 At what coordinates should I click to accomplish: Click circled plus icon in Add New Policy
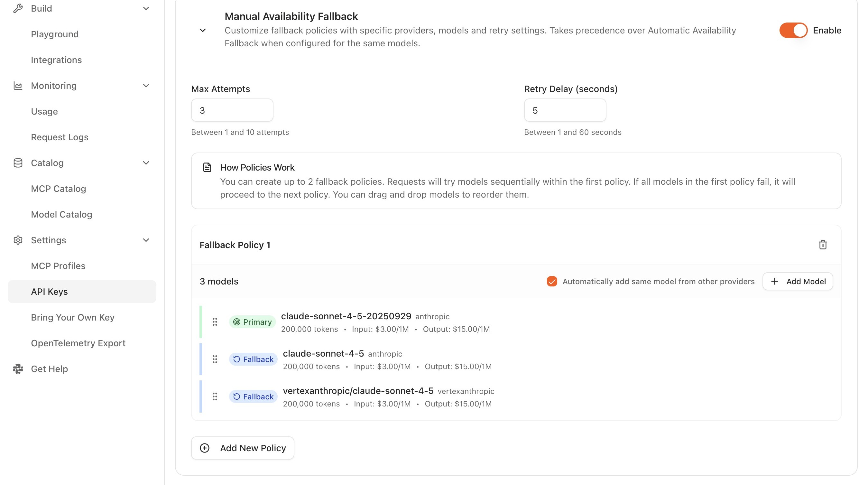point(205,448)
